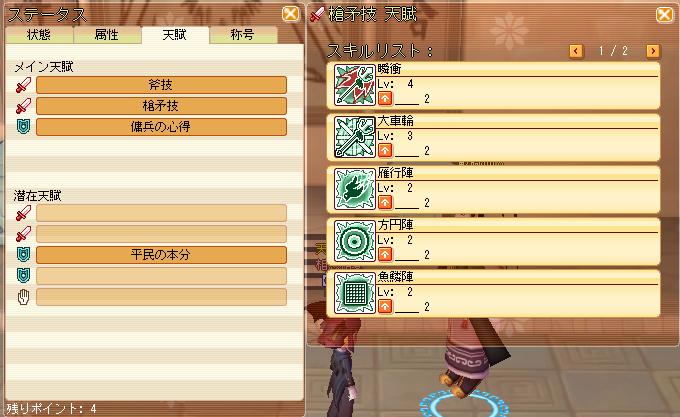Switch to the 属性 tab
Image resolution: width=680 pixels, height=417 pixels.
(107, 35)
